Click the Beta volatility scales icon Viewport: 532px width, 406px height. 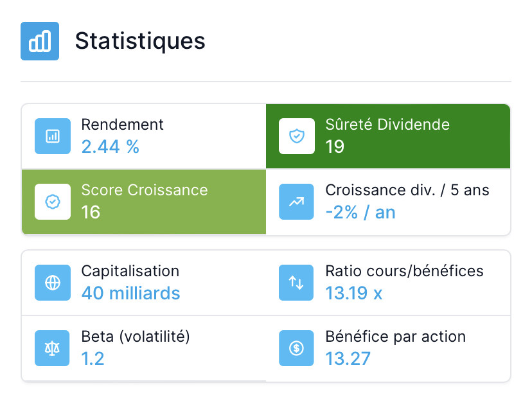point(53,348)
